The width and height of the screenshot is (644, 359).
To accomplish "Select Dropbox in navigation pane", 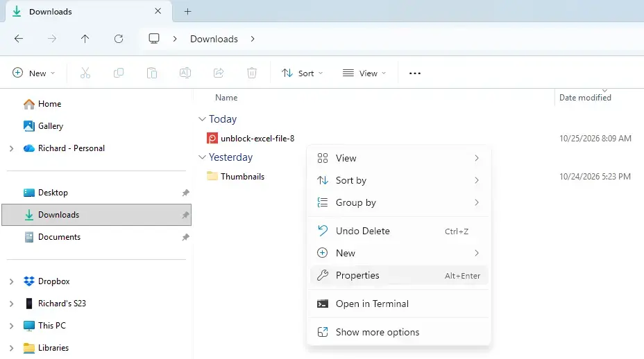I will (x=46, y=281).
